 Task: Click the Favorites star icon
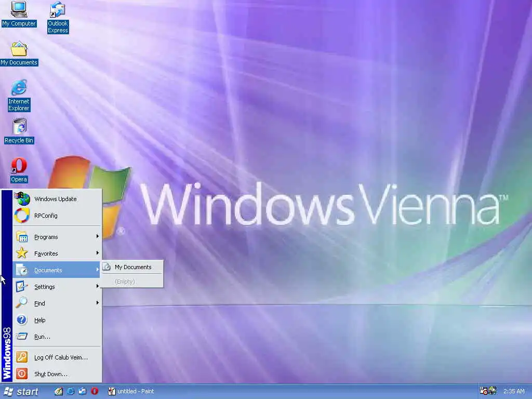tap(22, 253)
